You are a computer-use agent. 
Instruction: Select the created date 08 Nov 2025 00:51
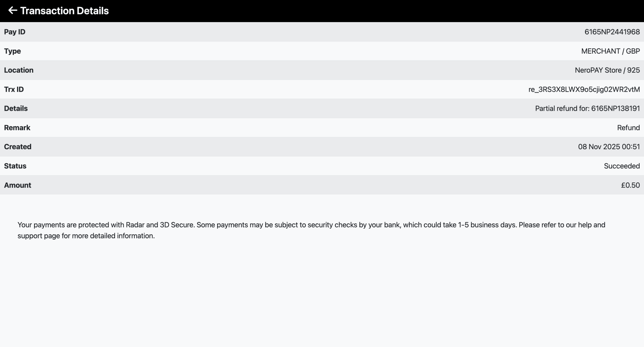point(609,147)
